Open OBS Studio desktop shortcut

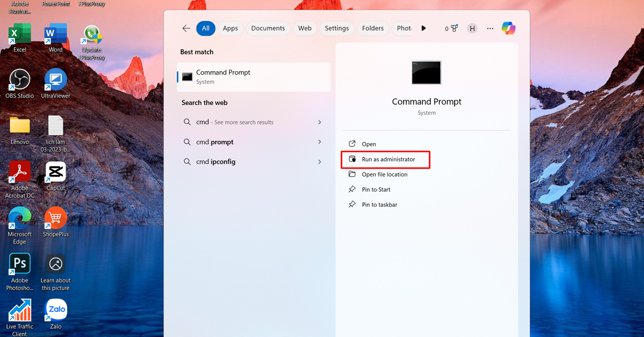[20, 80]
